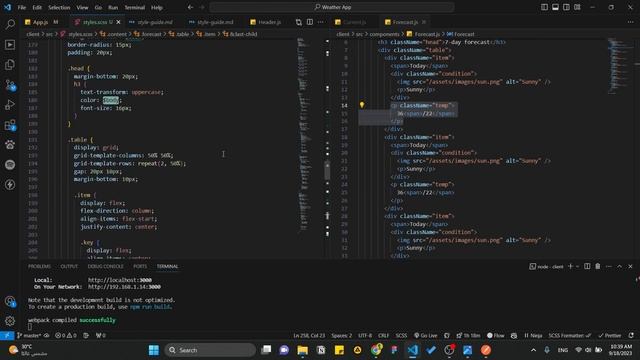The width and height of the screenshot is (640, 360).
Task: Click the Go Live status bar button
Action: (x=425, y=336)
